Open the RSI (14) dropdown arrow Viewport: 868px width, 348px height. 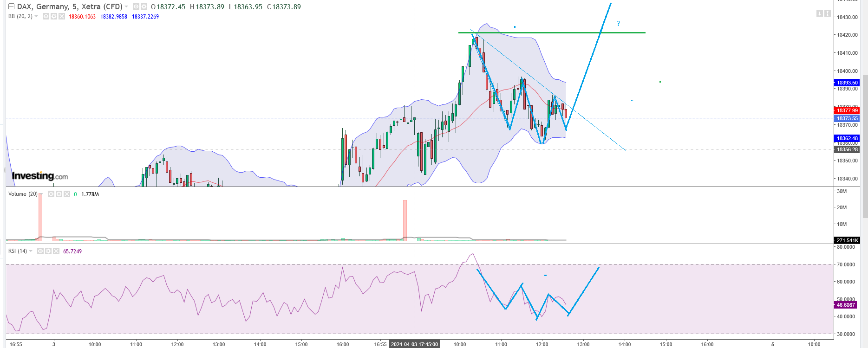point(31,251)
